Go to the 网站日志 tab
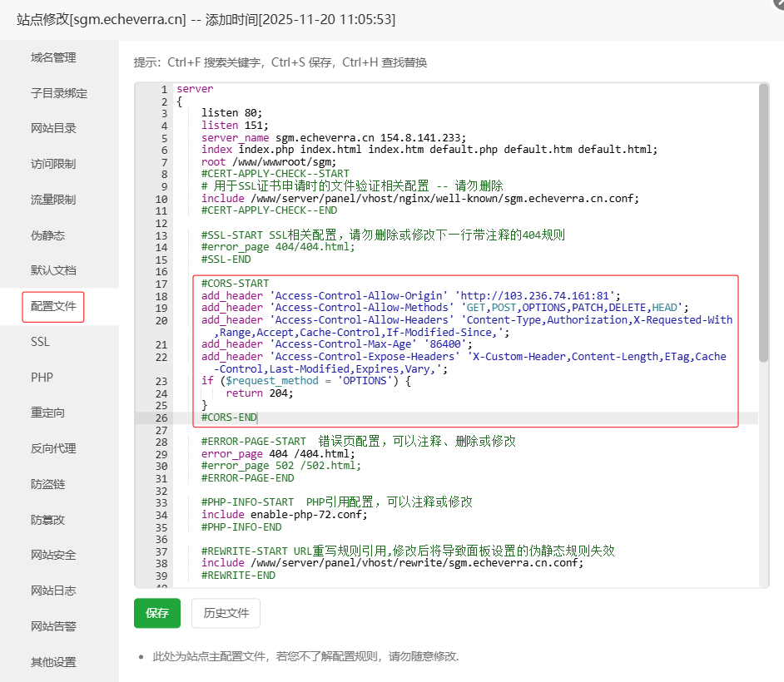 pyautogui.click(x=53, y=591)
